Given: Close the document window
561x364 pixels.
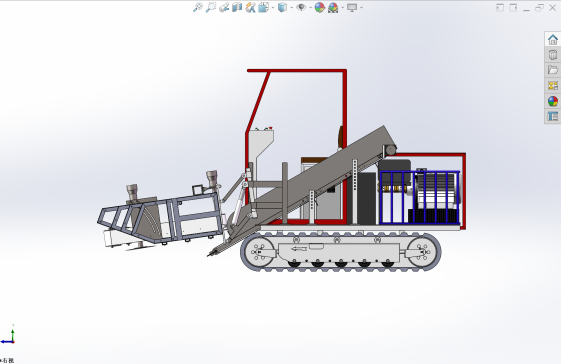Looking at the screenshot, I should (552, 8).
